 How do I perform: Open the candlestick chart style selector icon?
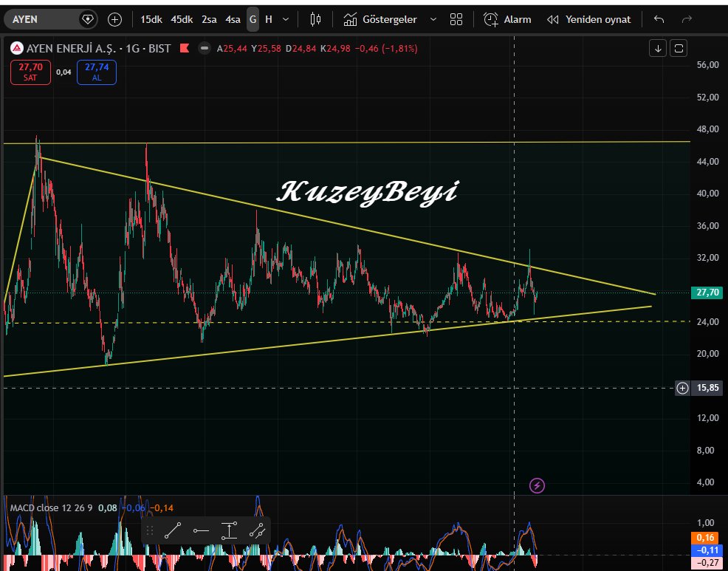coord(315,19)
